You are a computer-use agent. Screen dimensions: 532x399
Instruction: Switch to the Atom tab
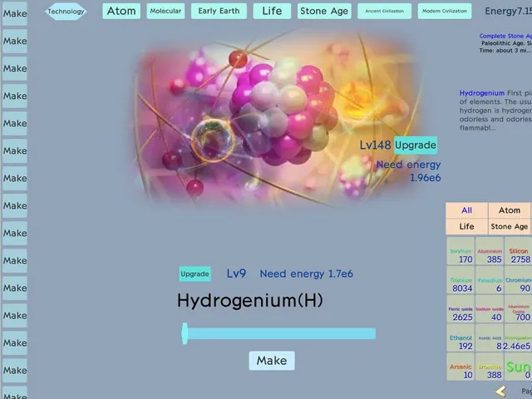click(x=121, y=11)
